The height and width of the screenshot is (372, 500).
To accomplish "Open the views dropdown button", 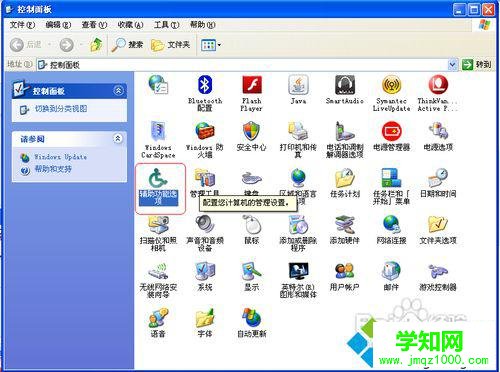I will (x=211, y=45).
